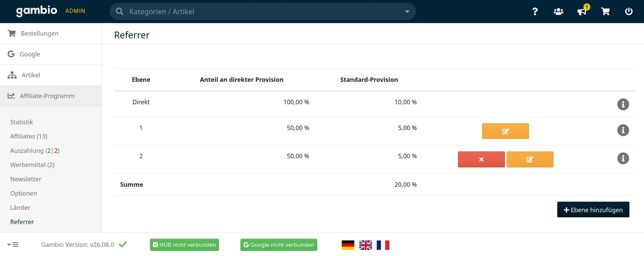Expand the Bestellungen menu section
Viewport: 644px width, 256px height.
51,33
